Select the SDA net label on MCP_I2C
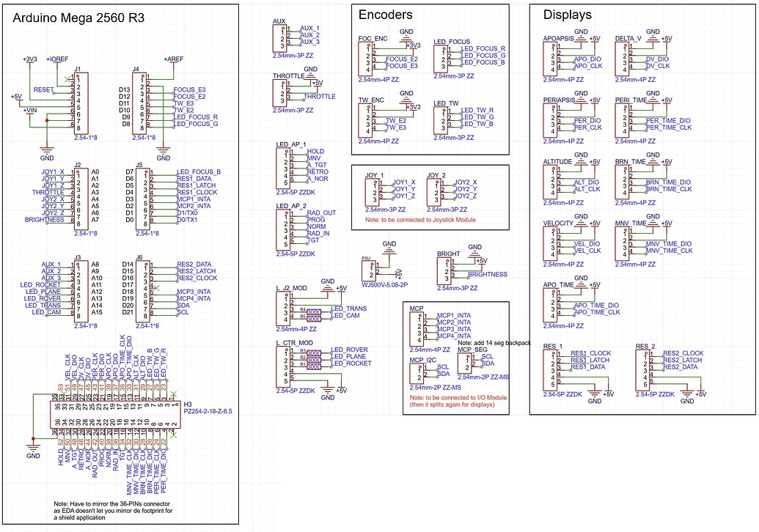Viewport: 759px width, 532px height. (444, 374)
